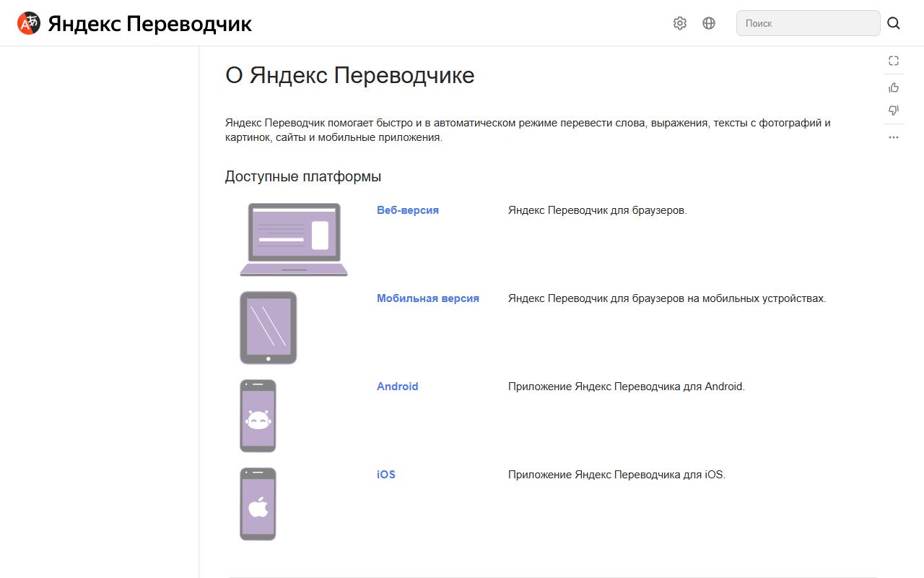The height and width of the screenshot is (578, 924).
Task: Click description mentioning мобильных устройствах
Action: 667,298
